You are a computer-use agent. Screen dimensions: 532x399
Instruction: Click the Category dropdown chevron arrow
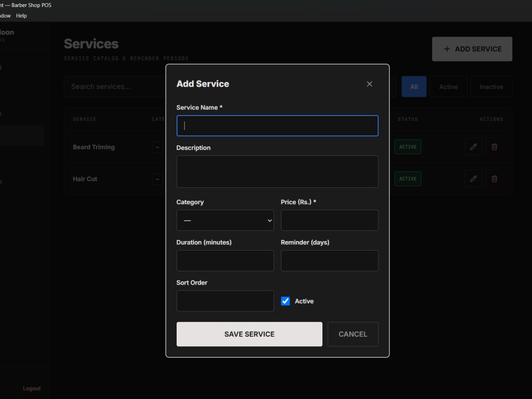270,221
